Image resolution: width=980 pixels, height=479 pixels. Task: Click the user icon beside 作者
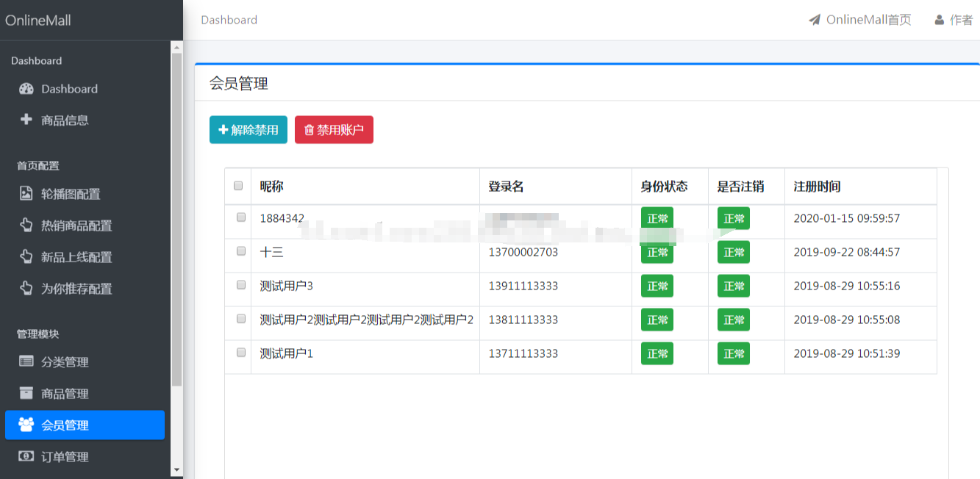940,20
